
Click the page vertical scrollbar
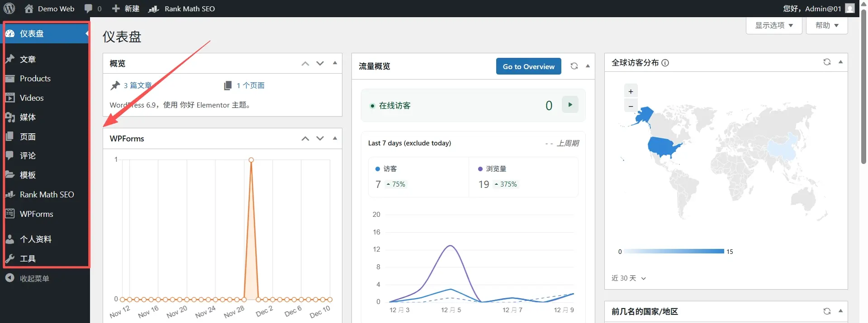tap(863, 86)
